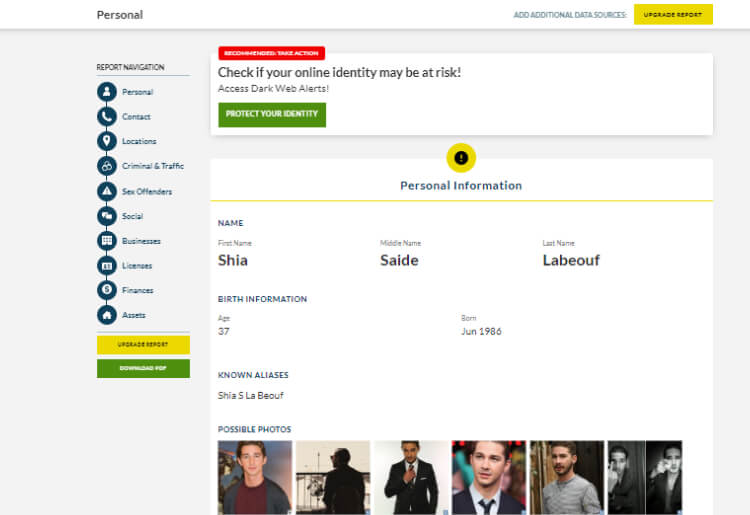Click the 'Personal' page title in header
Screen dimensions: 750x515
(x=120, y=15)
